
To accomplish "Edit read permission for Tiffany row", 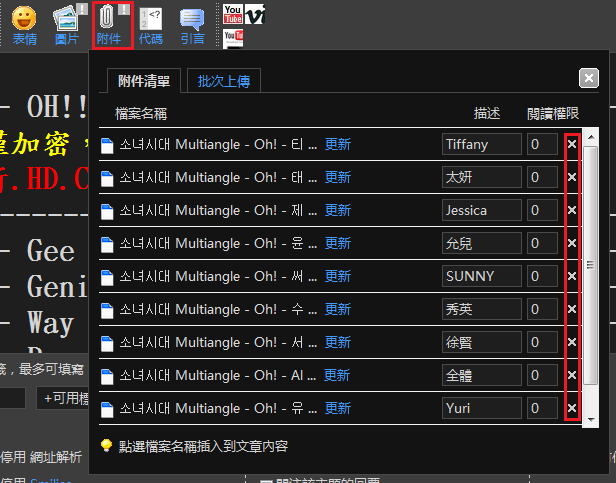I will tap(542, 144).
